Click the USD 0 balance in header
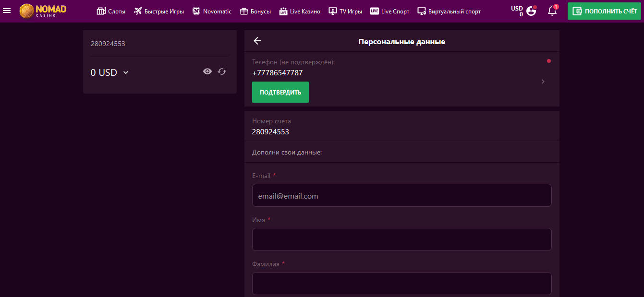Screen dimensions: 644x297 point(517,11)
